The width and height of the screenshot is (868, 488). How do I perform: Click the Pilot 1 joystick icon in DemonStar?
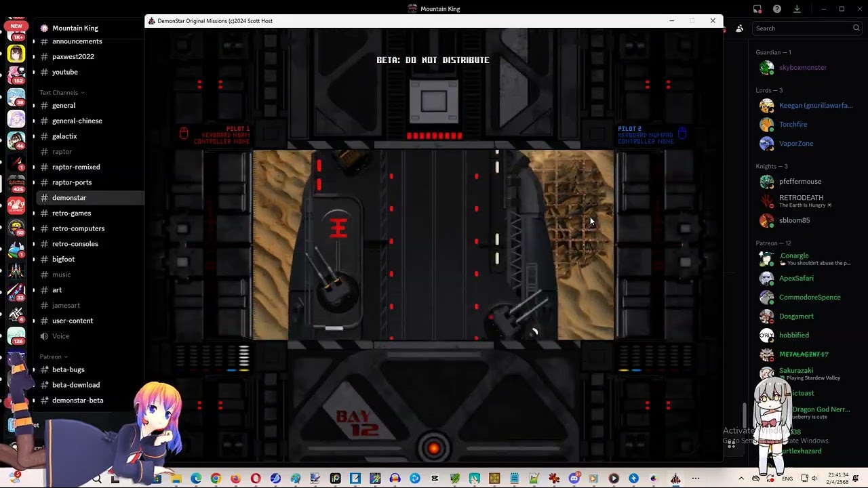click(x=184, y=133)
